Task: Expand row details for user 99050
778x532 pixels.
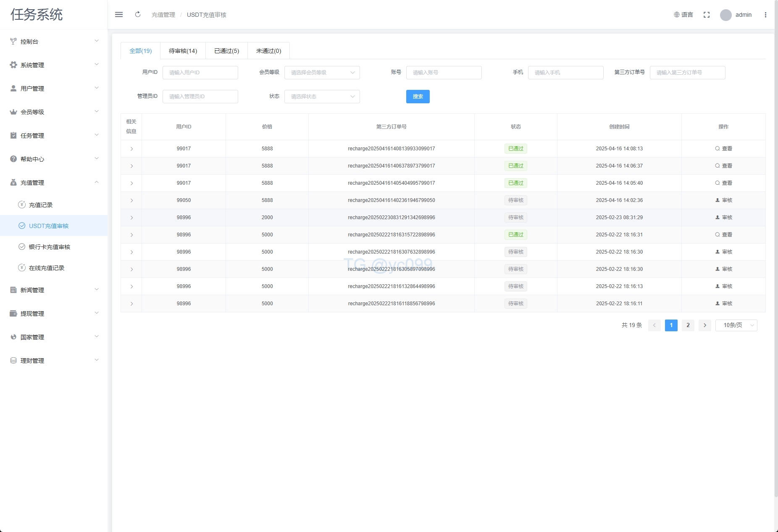Action: click(131, 200)
